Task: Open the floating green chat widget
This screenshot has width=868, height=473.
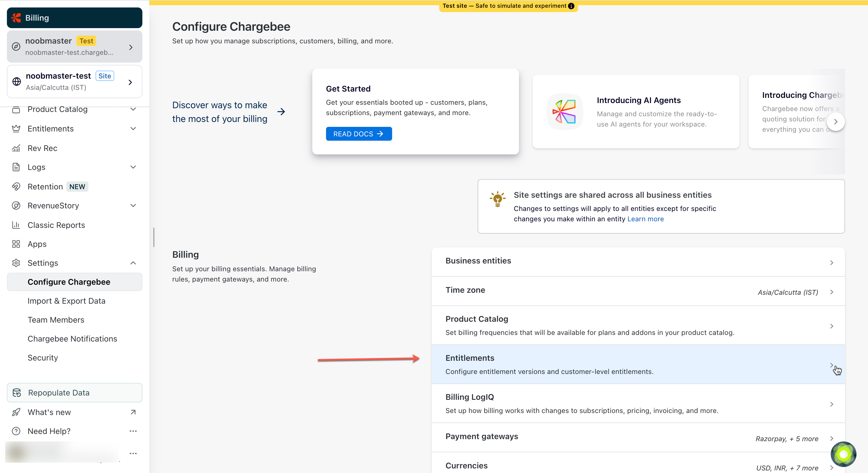Action: (843, 454)
